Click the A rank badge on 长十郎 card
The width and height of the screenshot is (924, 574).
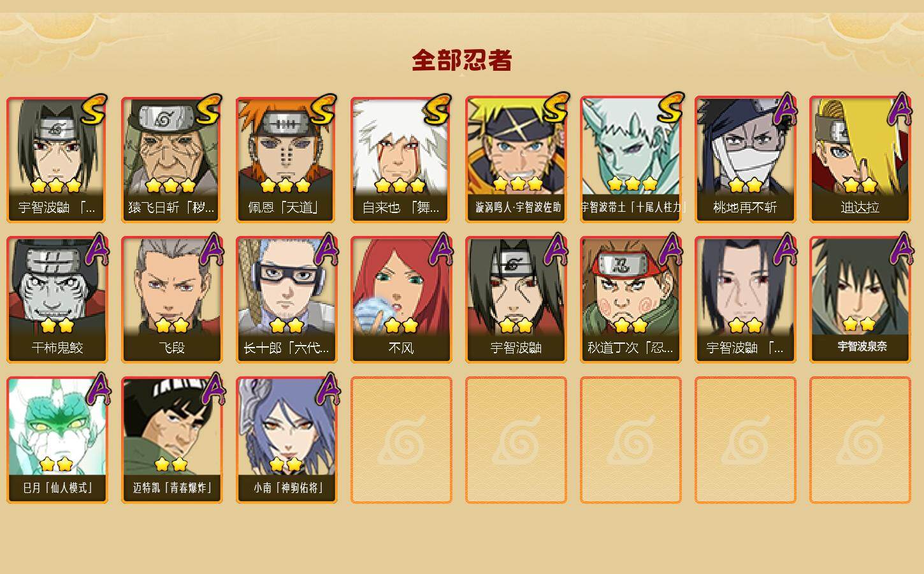327,249
